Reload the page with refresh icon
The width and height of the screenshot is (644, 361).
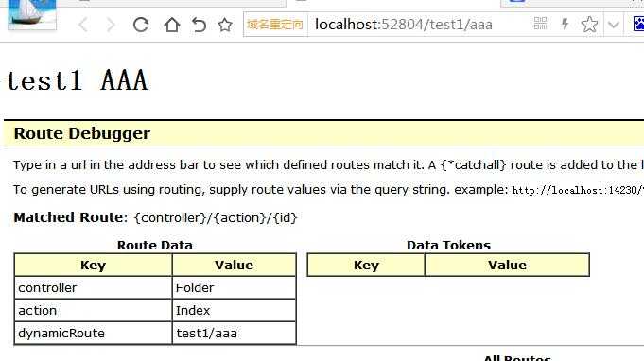click(x=141, y=25)
